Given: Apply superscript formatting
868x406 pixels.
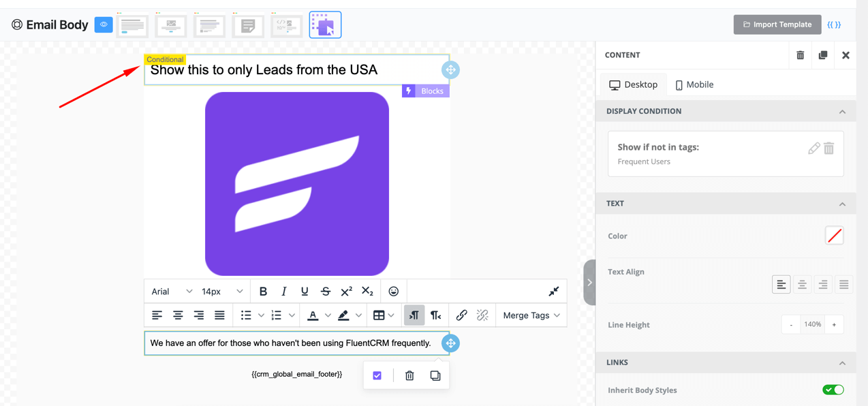Looking at the screenshot, I should [x=346, y=292].
